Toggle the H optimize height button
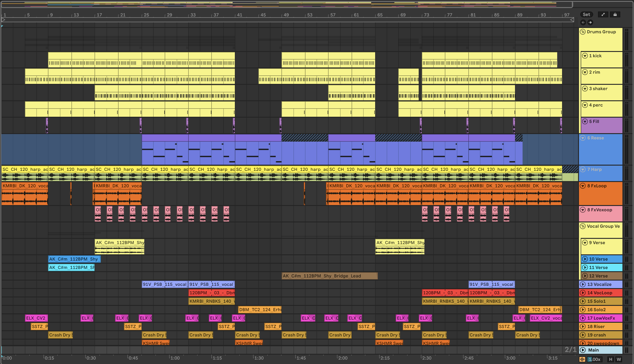The width and height of the screenshot is (634, 364). [610, 359]
